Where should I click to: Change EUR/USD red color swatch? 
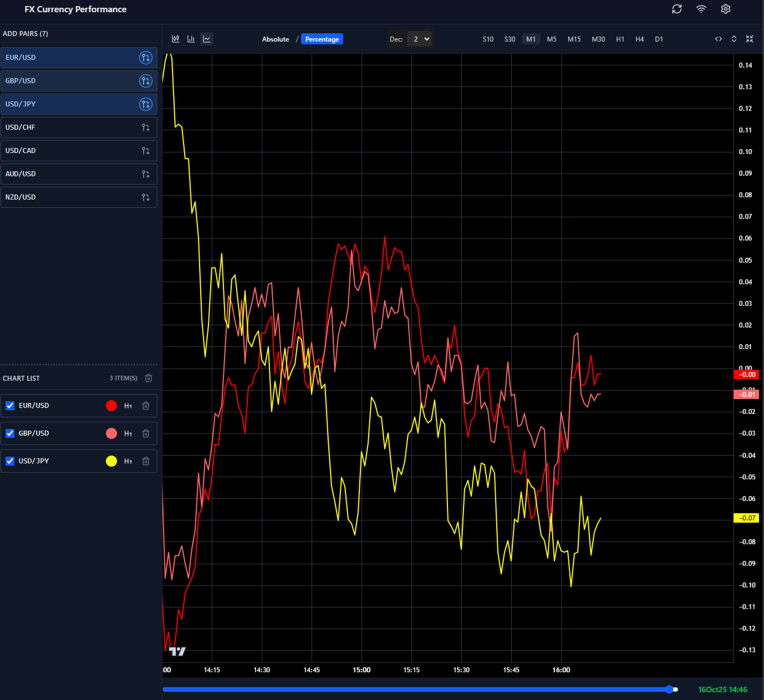tap(111, 406)
